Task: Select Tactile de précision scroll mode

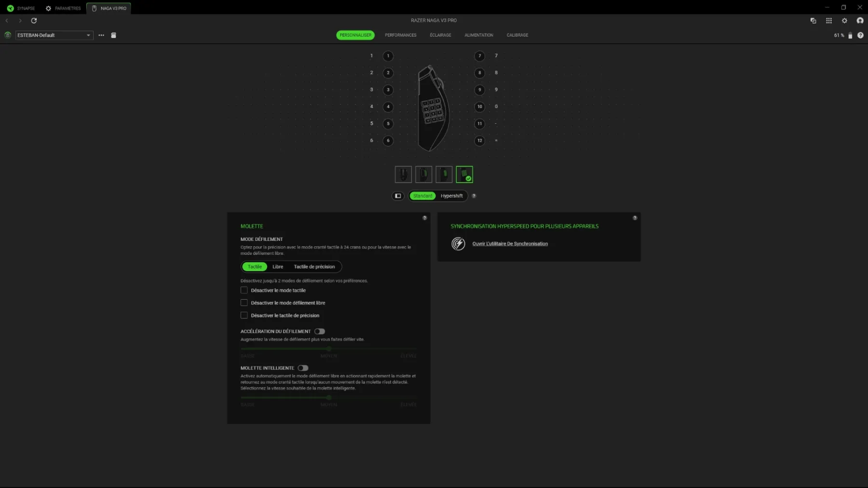Action: (314, 267)
